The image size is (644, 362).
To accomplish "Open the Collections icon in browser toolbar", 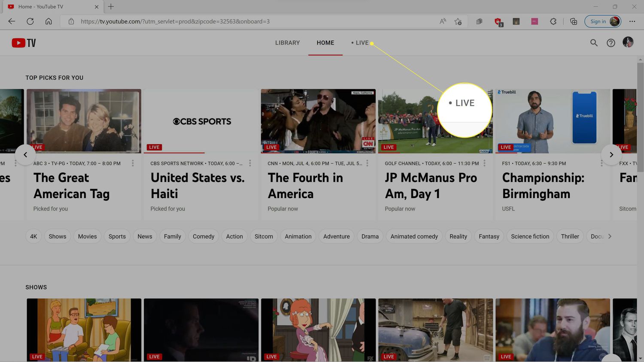I will coord(573,21).
